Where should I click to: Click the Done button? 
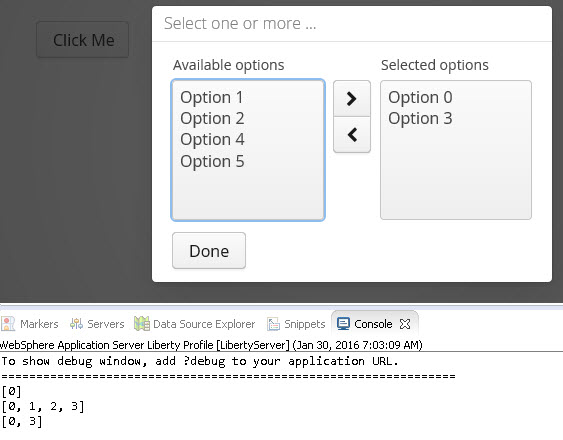209,251
